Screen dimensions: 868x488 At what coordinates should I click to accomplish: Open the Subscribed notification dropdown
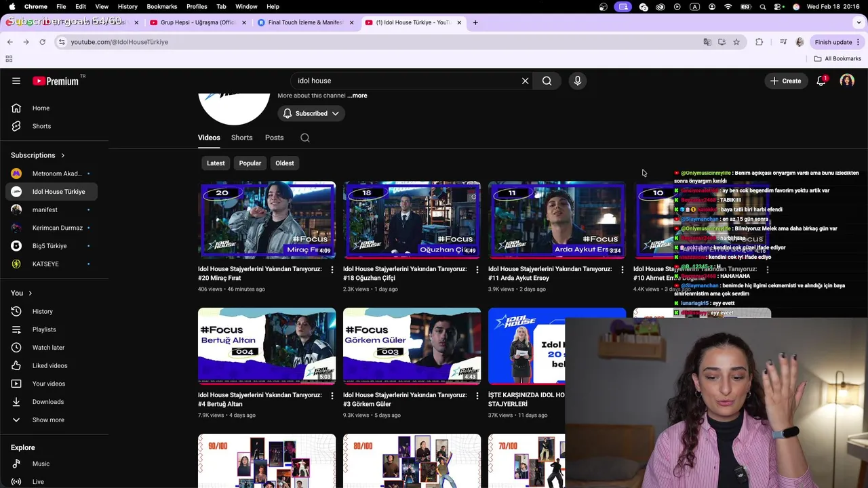(311, 113)
